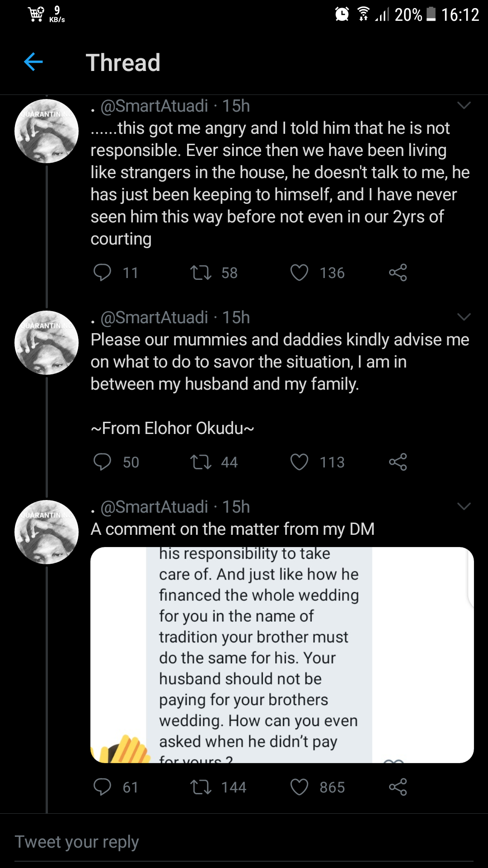Share the 'From Elohor Okudu' tweet
The width and height of the screenshot is (488, 868).
(398, 462)
